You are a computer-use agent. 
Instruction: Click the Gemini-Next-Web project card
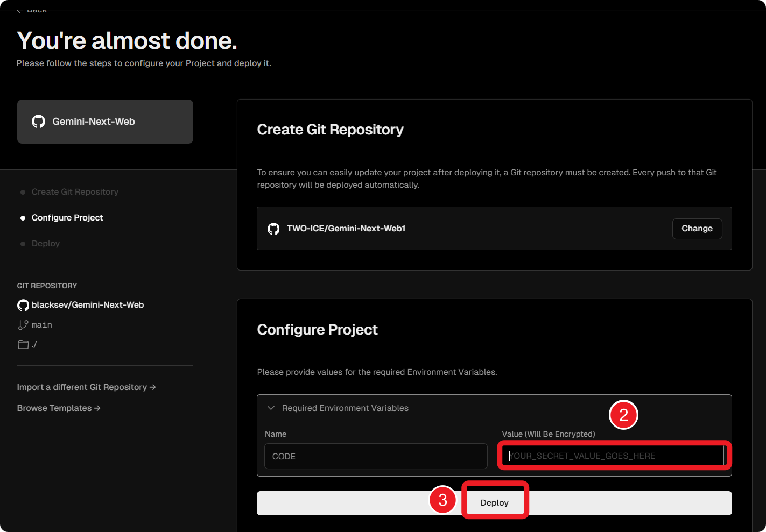tap(105, 122)
